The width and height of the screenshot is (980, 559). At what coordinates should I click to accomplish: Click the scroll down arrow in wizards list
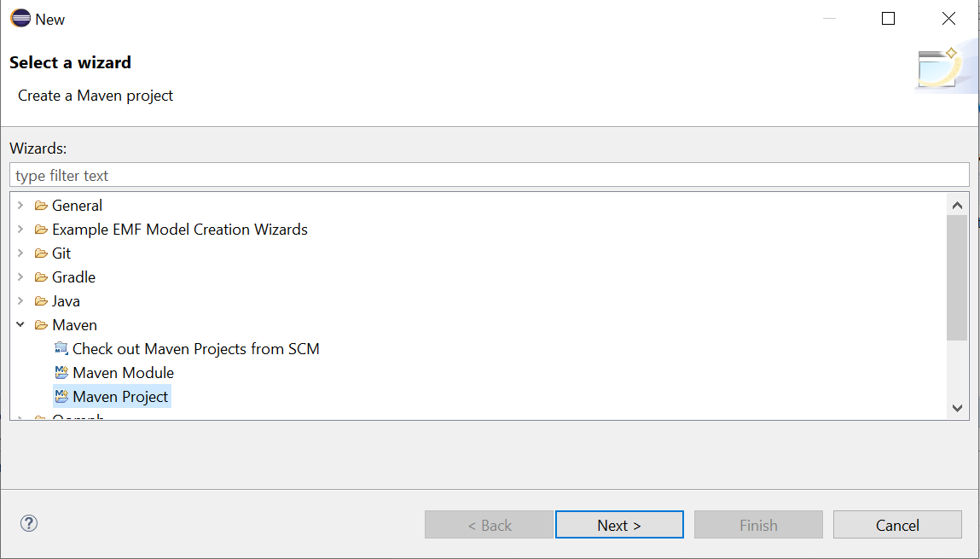pyautogui.click(x=957, y=408)
